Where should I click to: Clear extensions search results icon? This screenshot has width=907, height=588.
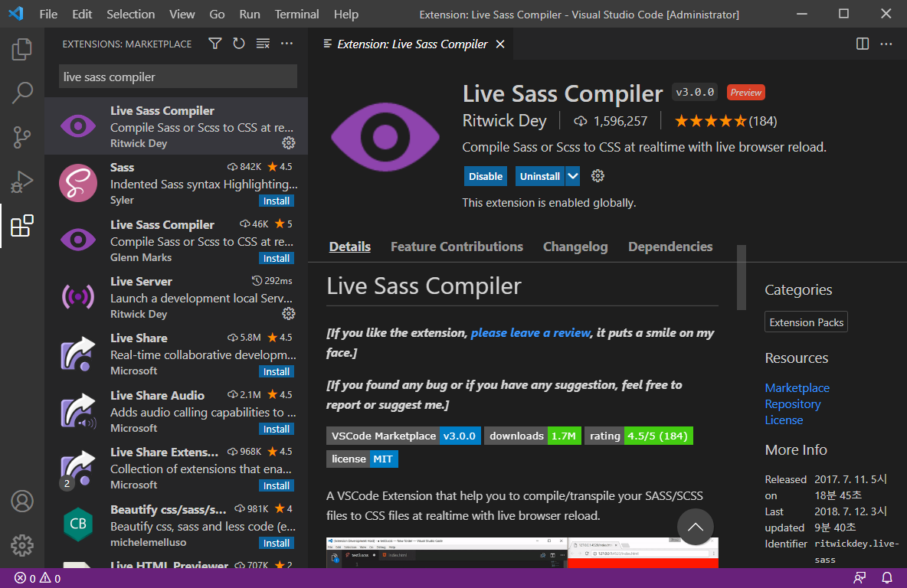pyautogui.click(x=264, y=44)
